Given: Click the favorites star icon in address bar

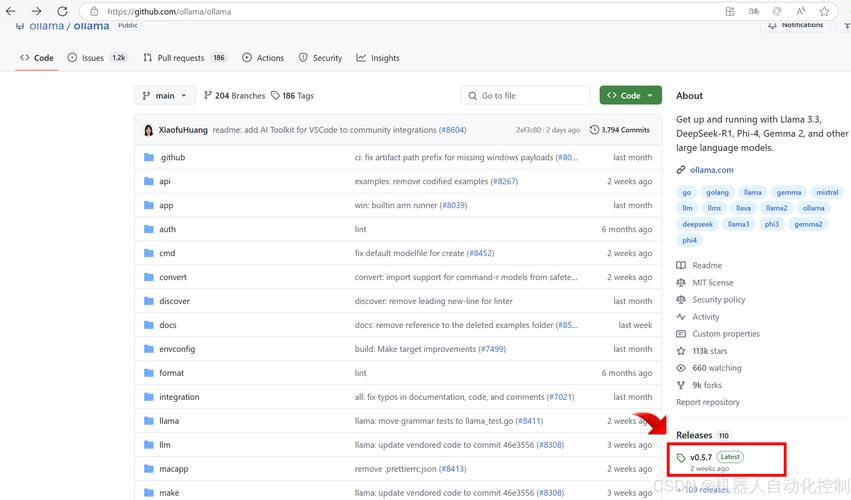Looking at the screenshot, I should click(824, 11).
